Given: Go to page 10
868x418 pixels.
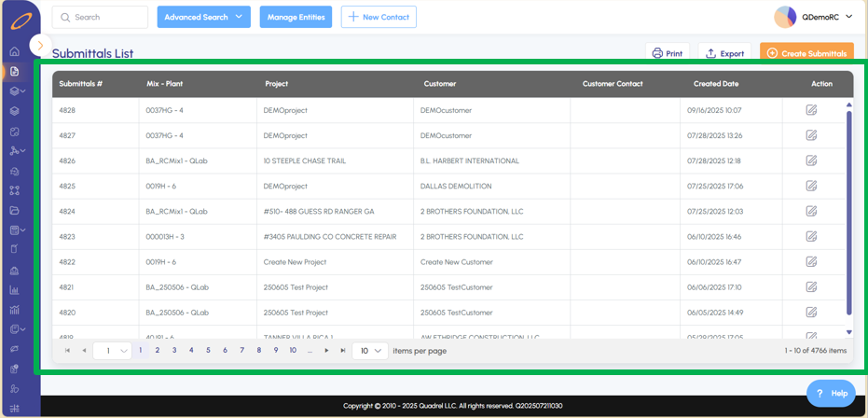Looking at the screenshot, I should tap(293, 350).
